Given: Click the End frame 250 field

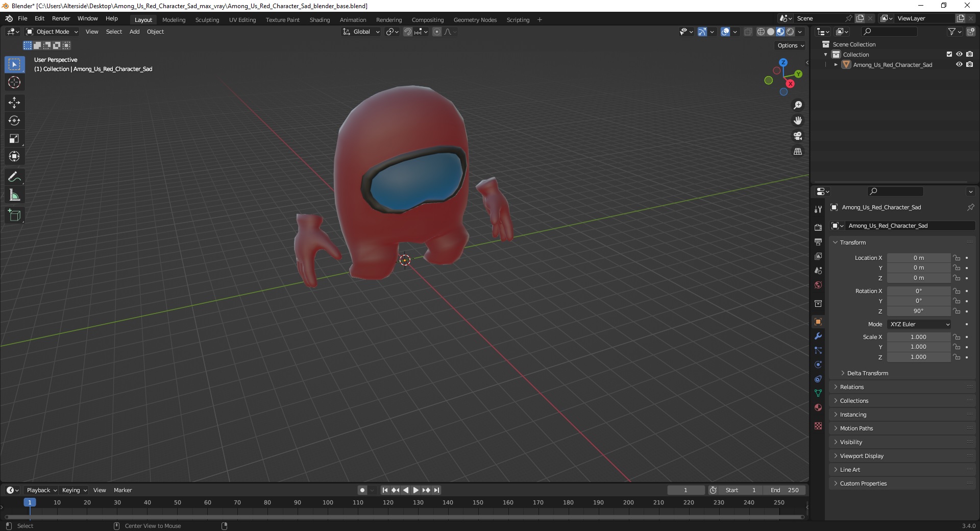Looking at the screenshot, I should (x=785, y=490).
